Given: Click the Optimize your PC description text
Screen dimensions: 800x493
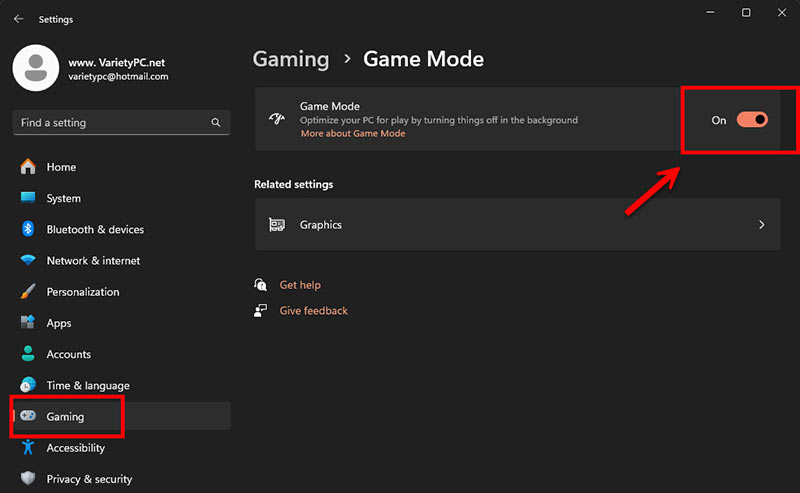Looking at the screenshot, I should point(439,120).
